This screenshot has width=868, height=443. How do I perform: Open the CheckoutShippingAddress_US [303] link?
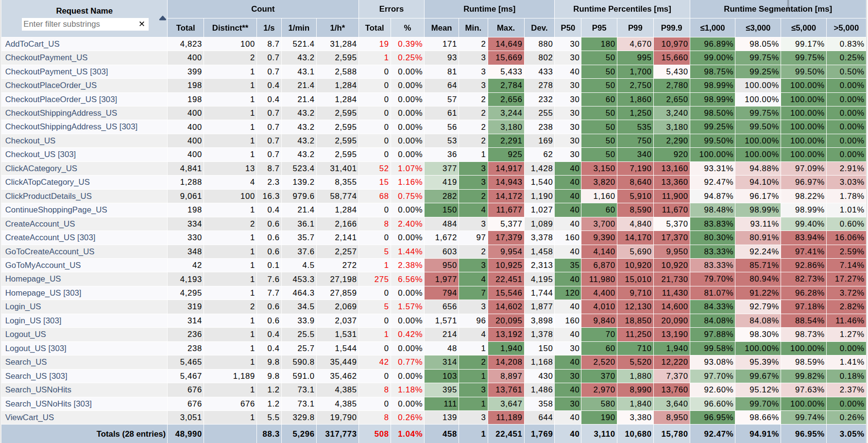pos(71,127)
